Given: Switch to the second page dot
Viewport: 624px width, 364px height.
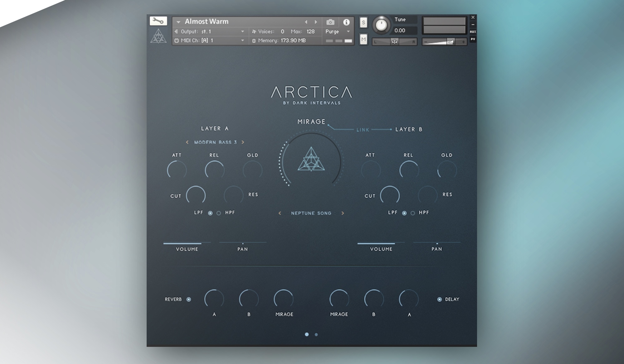Looking at the screenshot, I should [316, 334].
